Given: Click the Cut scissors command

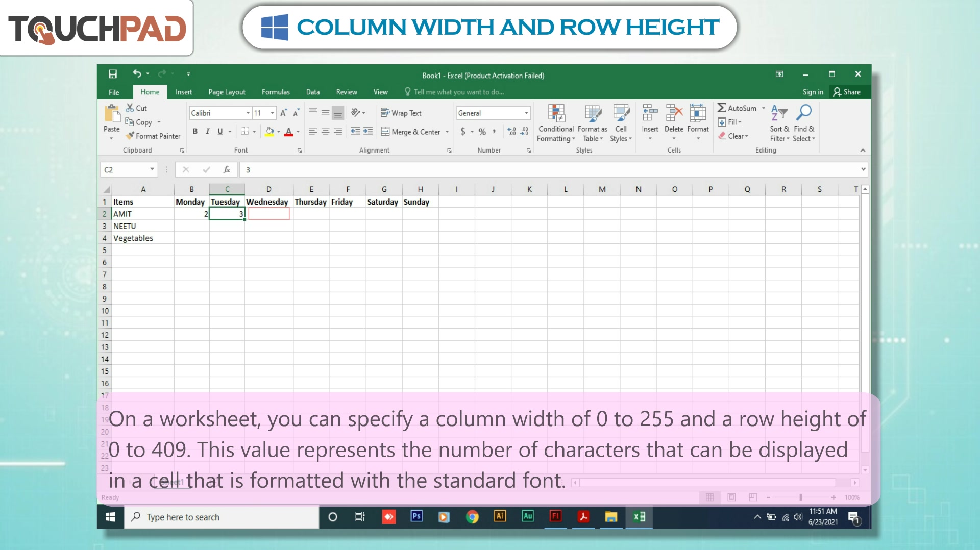Looking at the screenshot, I should pyautogui.click(x=136, y=108).
